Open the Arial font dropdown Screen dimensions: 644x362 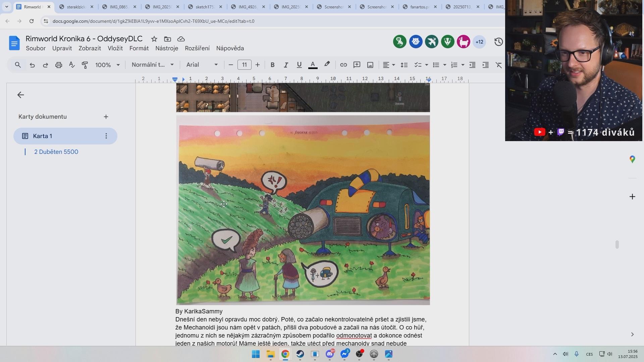[202, 65]
